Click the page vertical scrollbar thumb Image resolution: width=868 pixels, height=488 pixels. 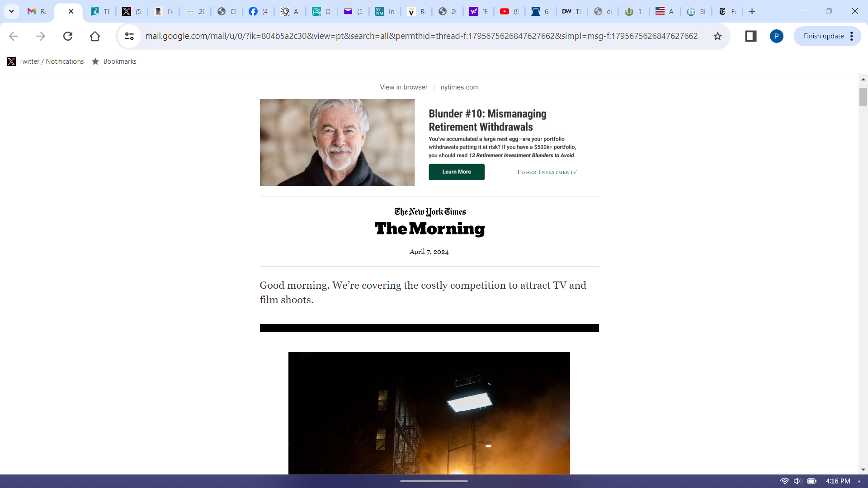click(x=863, y=97)
